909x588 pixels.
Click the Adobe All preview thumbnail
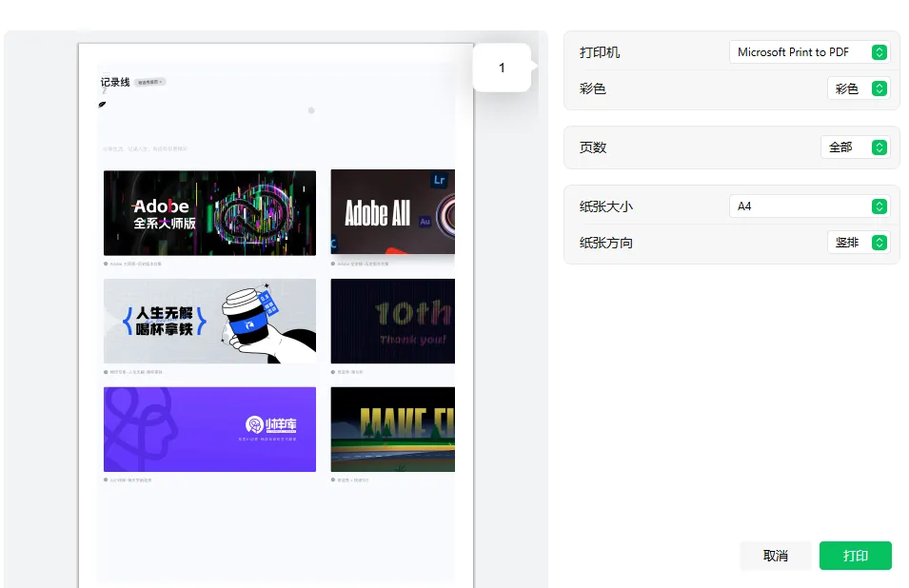(392, 211)
